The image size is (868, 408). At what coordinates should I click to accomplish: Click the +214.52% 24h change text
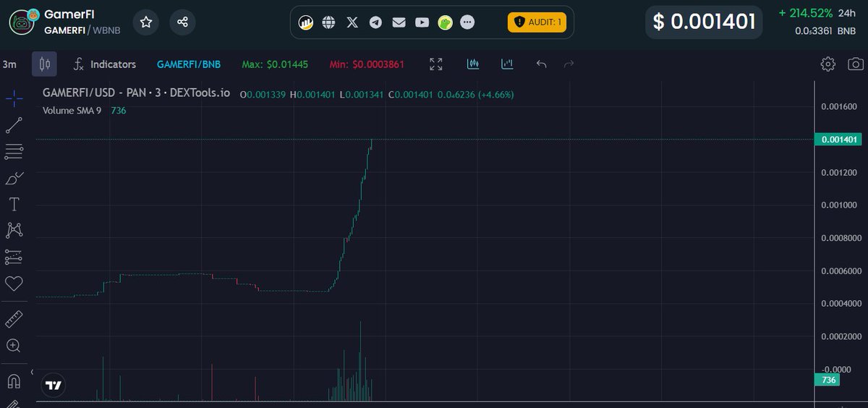pyautogui.click(x=806, y=13)
